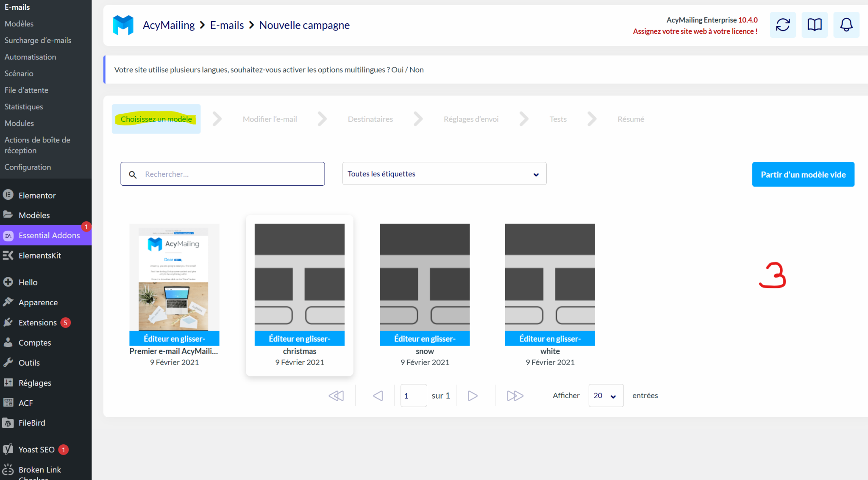Select the Modifier l'e-mail step
The width and height of the screenshot is (868, 480).
pyautogui.click(x=270, y=119)
